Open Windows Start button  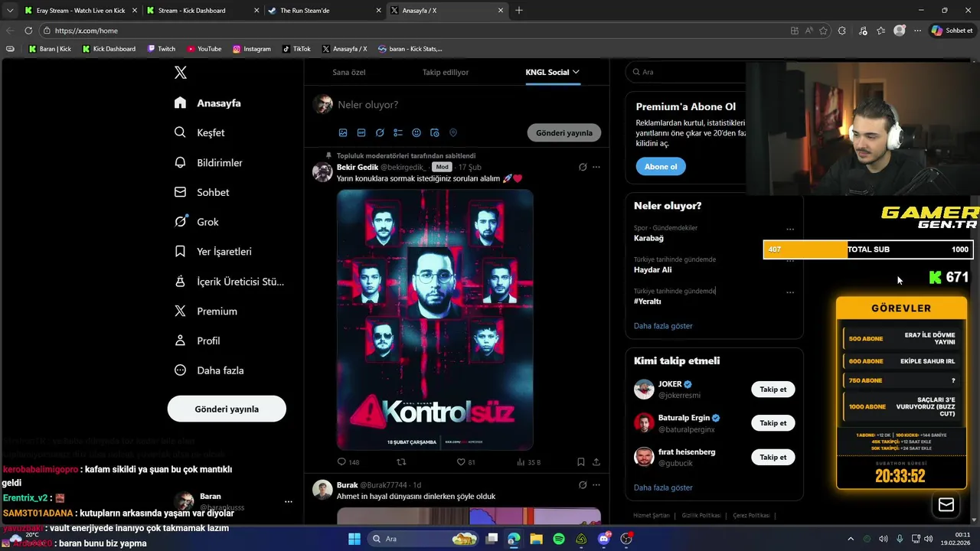point(354,539)
